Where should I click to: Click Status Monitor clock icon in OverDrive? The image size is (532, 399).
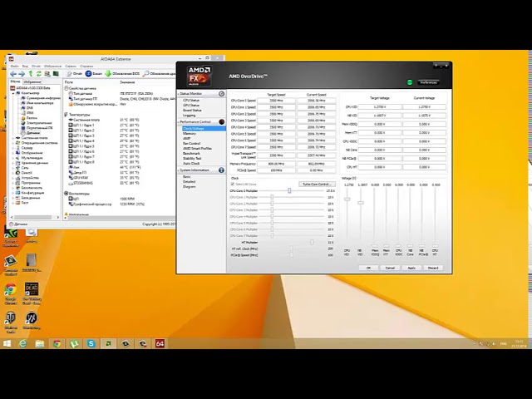(222, 94)
